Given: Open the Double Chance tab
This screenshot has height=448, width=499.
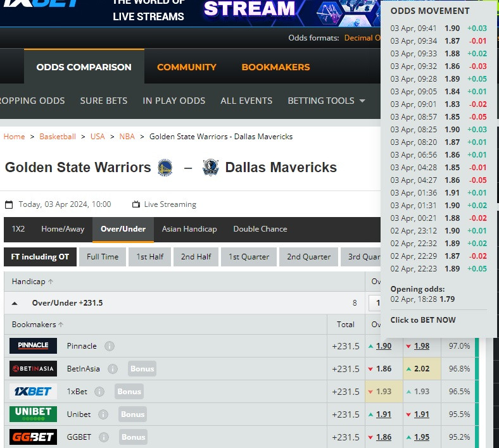Looking at the screenshot, I should click(260, 229).
